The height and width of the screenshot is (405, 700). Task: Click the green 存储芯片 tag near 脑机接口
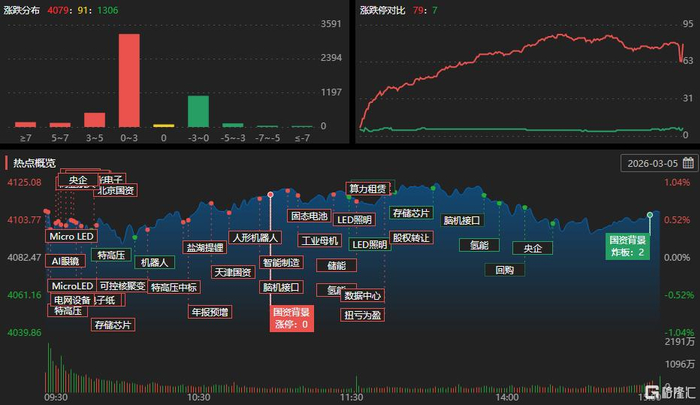(411, 213)
